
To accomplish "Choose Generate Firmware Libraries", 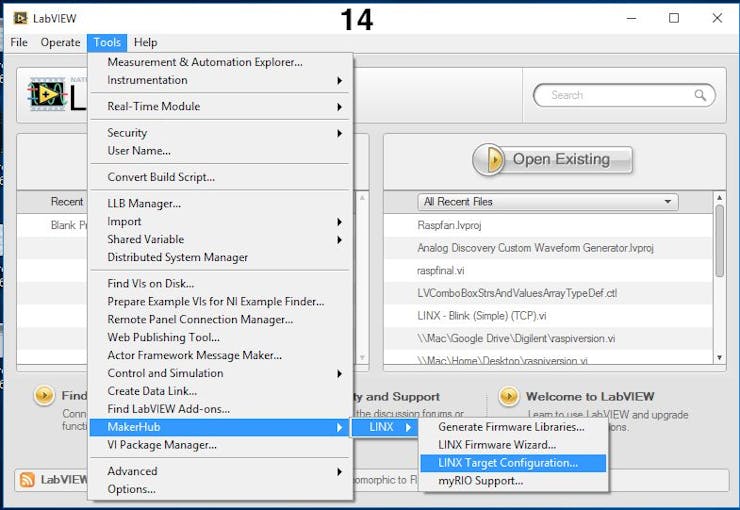I will (x=513, y=427).
